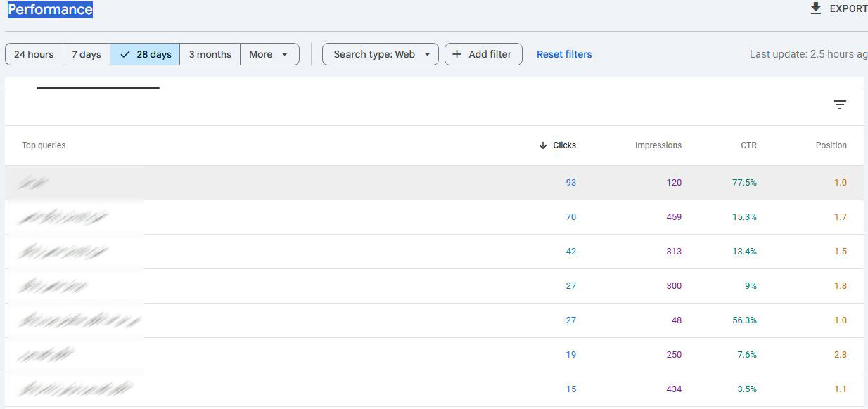
Task: Click the Export download icon
Action: (x=816, y=8)
